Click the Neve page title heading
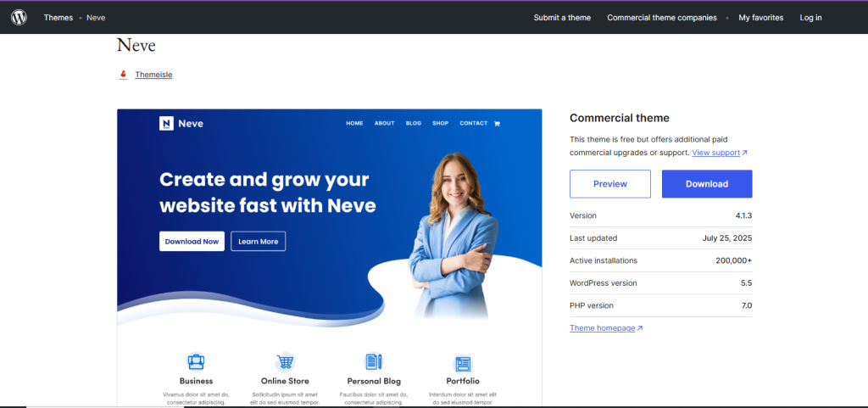This screenshot has width=868, height=408. tap(136, 46)
